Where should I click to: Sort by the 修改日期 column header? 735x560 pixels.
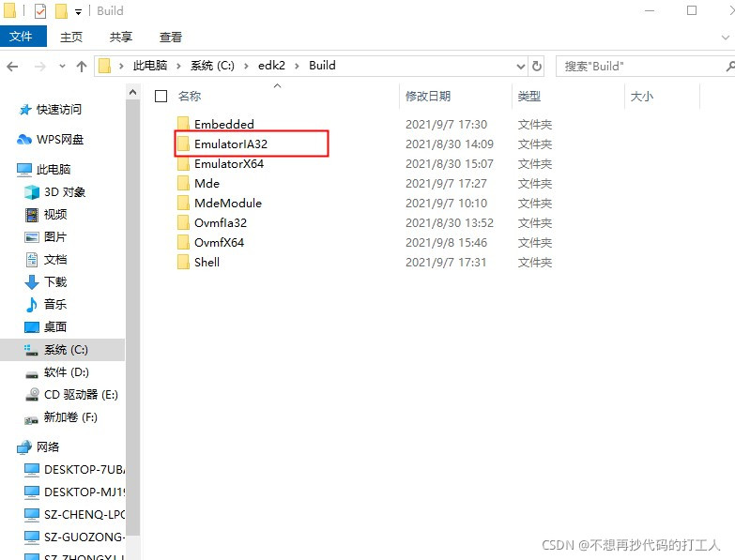(427, 96)
